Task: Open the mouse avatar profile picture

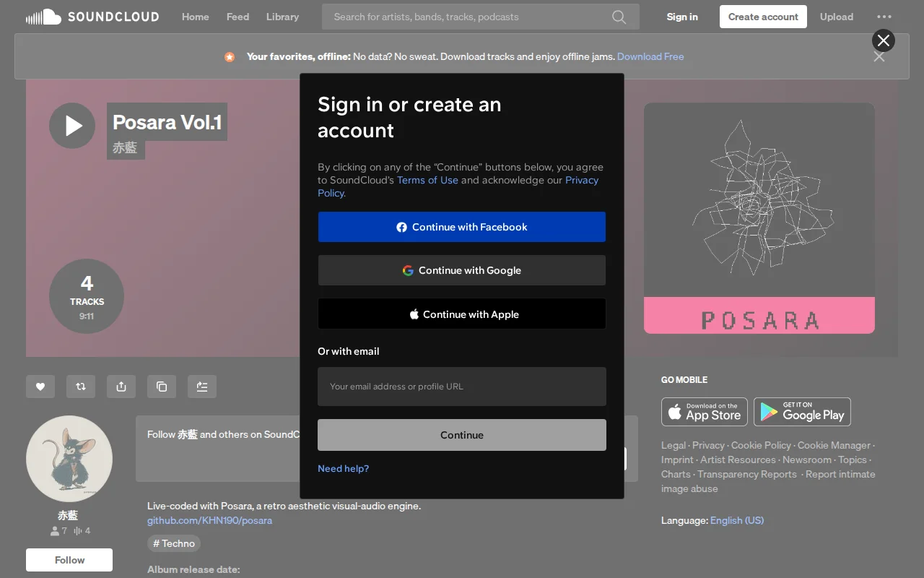Action: pyautogui.click(x=69, y=459)
